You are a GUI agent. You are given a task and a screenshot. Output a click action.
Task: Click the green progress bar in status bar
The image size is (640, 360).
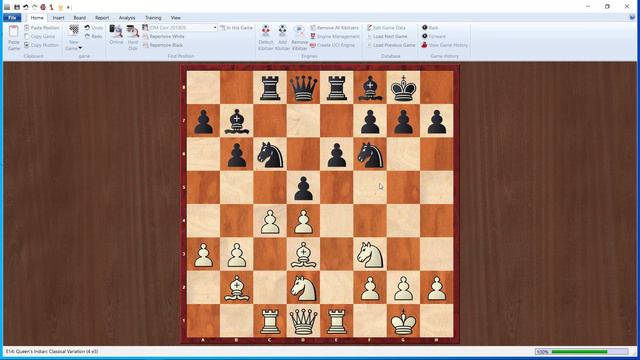(579, 351)
